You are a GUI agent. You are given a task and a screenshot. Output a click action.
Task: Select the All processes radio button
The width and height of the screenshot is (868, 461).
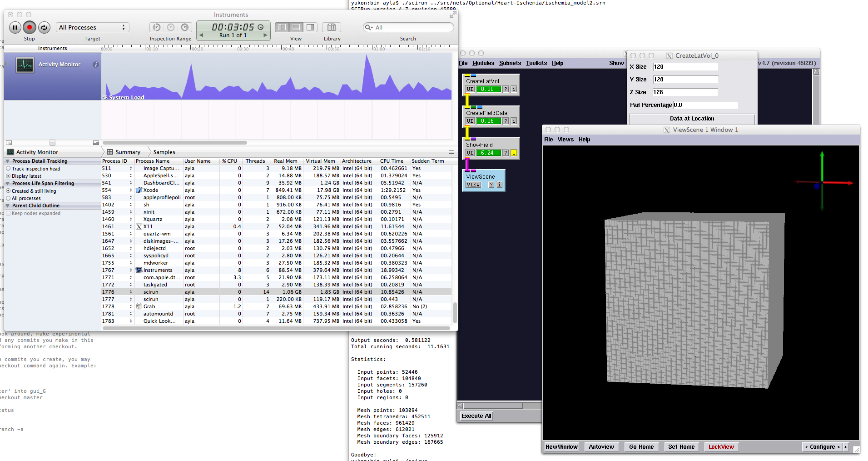8,198
